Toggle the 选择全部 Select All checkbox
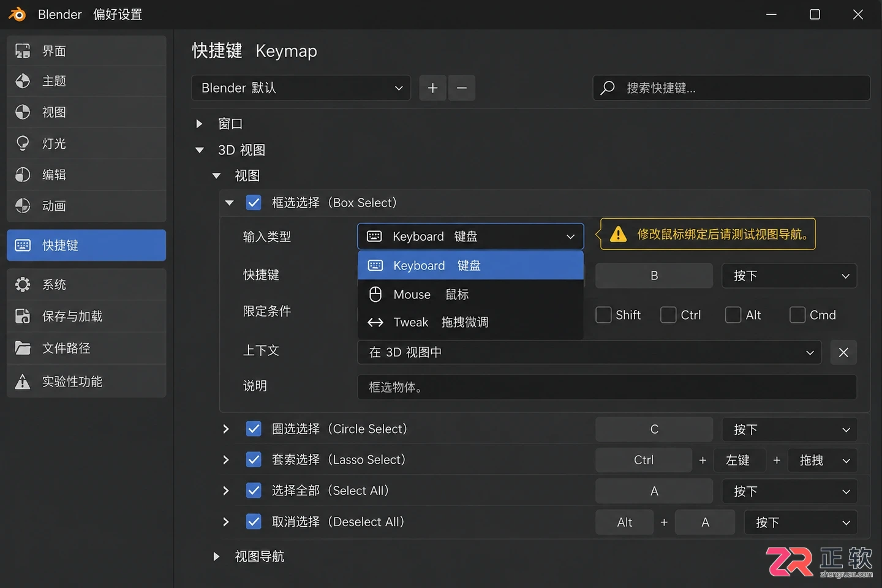The image size is (882, 588). pyautogui.click(x=254, y=491)
